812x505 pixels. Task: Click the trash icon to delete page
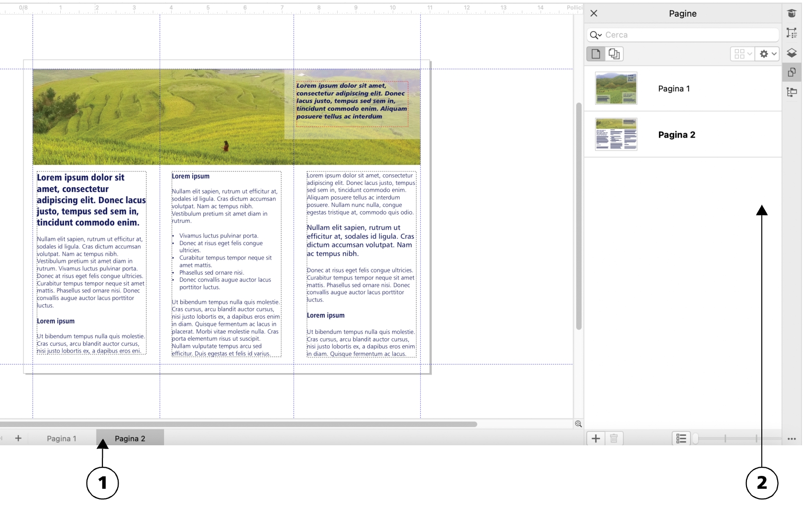click(x=614, y=439)
